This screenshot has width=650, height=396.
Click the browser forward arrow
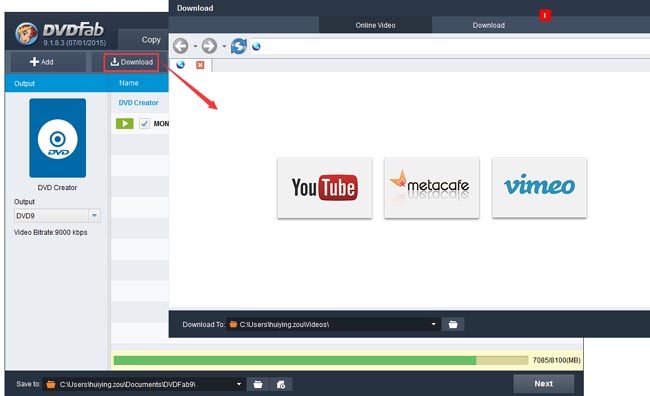pyautogui.click(x=209, y=46)
